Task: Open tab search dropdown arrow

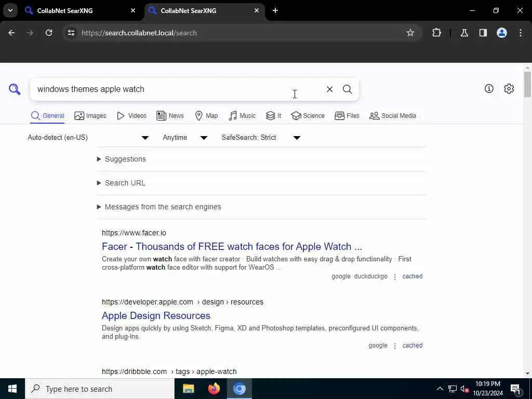Action: pyautogui.click(x=10, y=10)
